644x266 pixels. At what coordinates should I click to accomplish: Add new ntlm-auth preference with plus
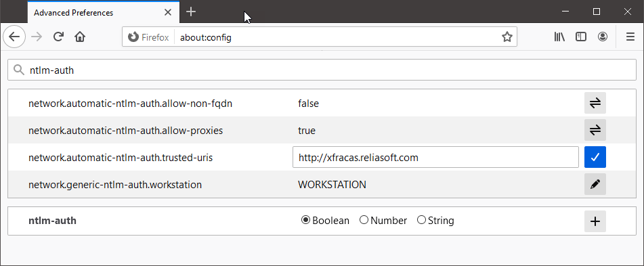pyautogui.click(x=595, y=221)
